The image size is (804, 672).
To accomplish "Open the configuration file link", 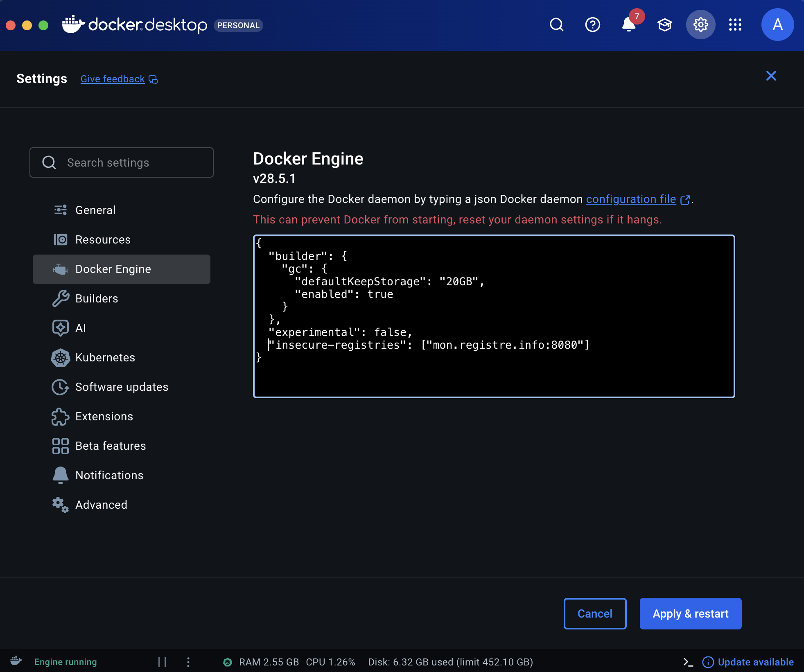I will (631, 199).
